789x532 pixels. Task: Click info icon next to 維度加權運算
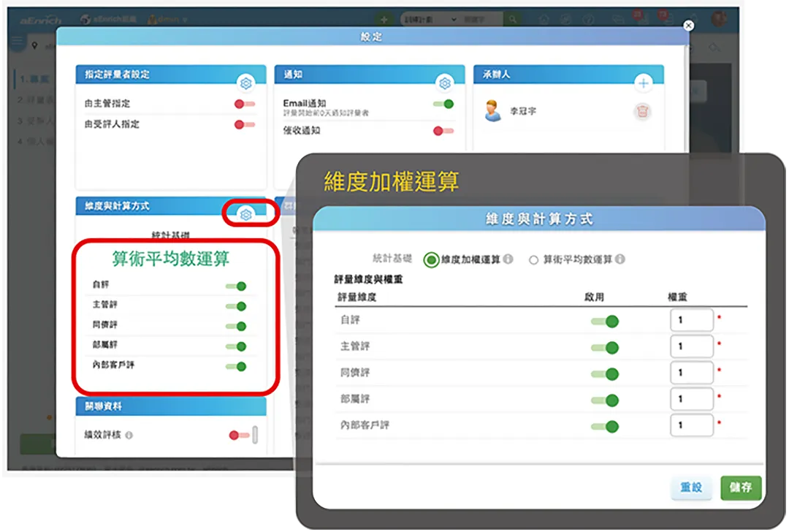tap(508, 259)
